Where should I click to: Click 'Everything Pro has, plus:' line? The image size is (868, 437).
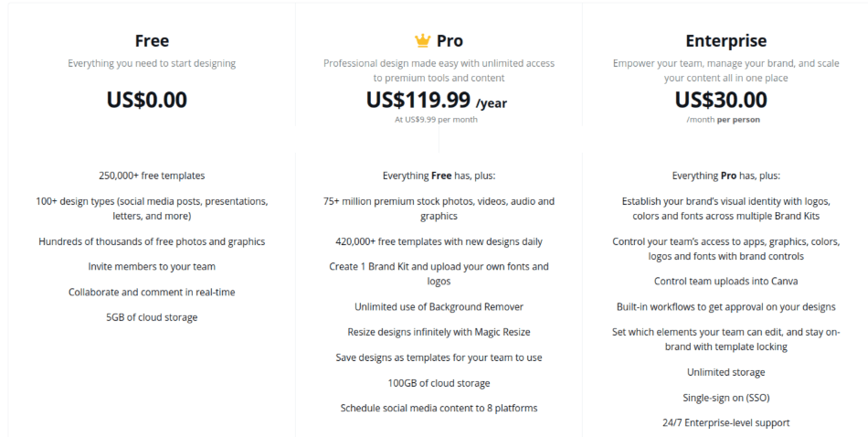coord(725,176)
